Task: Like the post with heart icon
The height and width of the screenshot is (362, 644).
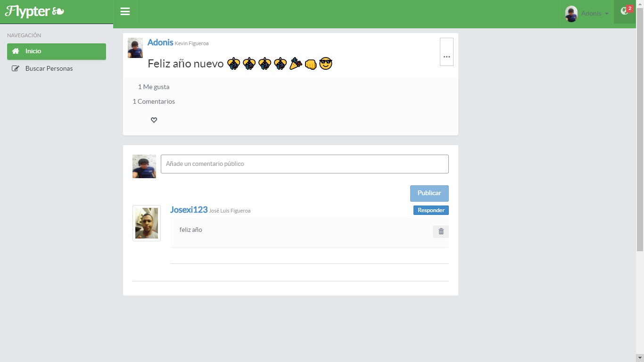Action: 154,120
